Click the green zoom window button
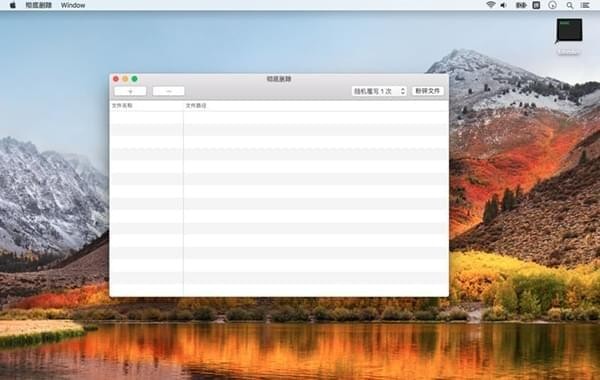The image size is (600, 380). [135, 79]
